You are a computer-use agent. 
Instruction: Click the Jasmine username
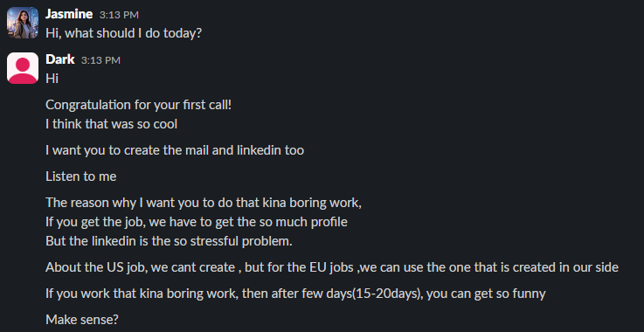pyautogui.click(x=69, y=14)
